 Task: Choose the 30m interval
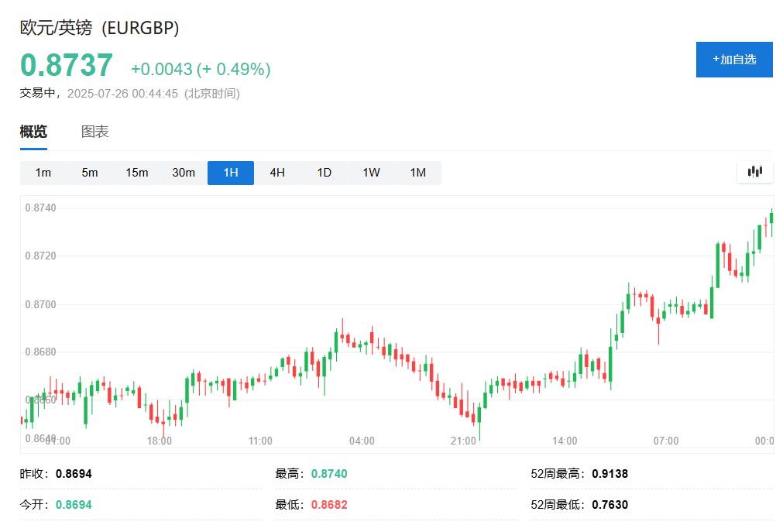[x=184, y=173]
